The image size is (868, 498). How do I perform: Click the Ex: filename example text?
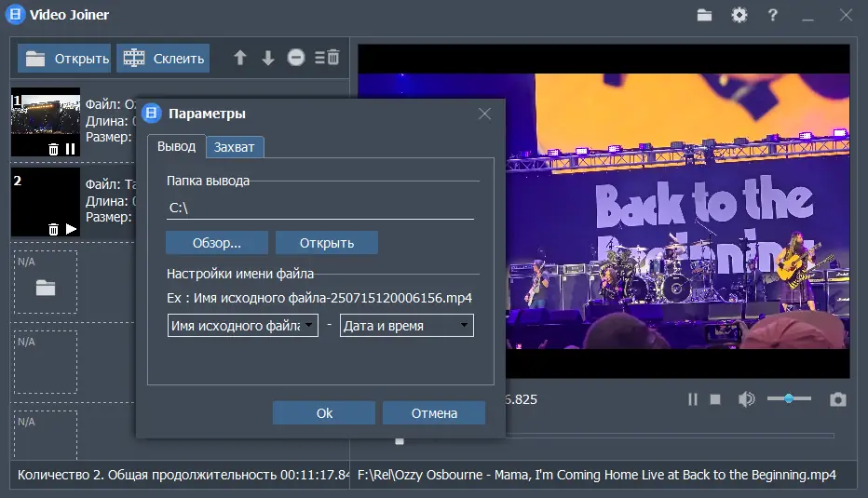point(319,298)
